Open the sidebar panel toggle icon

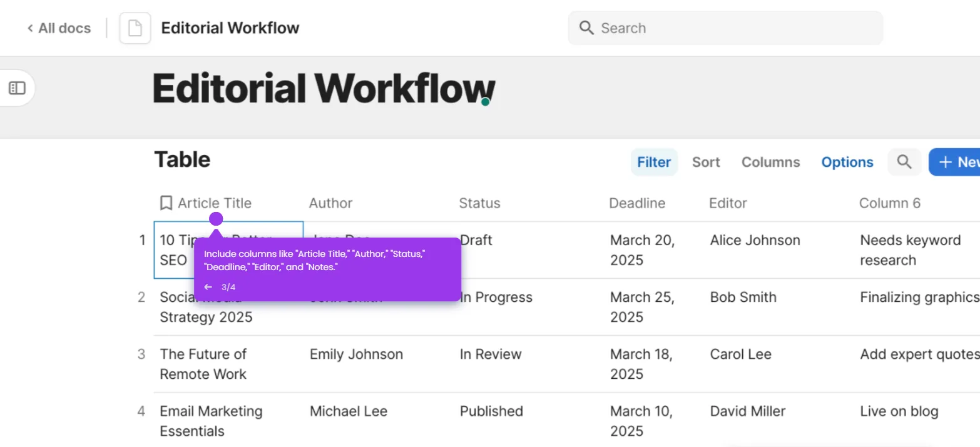point(17,88)
